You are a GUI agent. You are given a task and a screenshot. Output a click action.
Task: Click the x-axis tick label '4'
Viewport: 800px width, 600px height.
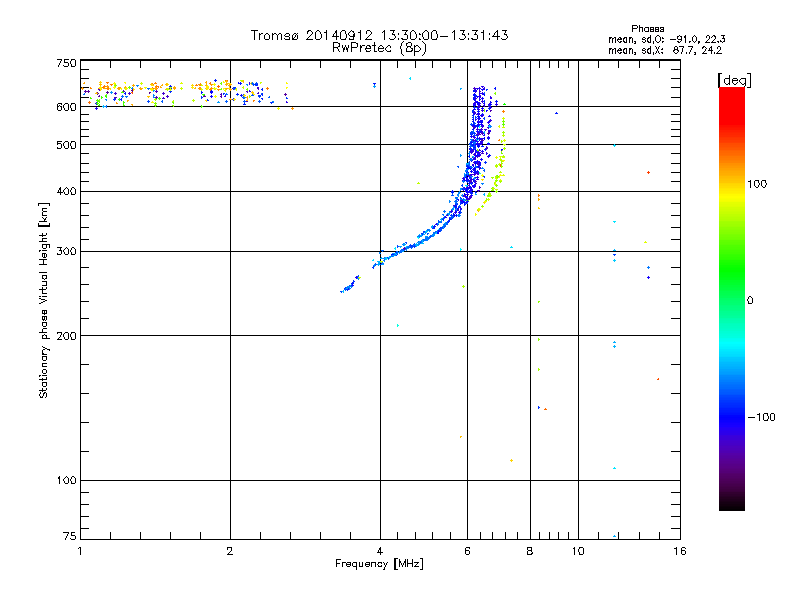380,551
